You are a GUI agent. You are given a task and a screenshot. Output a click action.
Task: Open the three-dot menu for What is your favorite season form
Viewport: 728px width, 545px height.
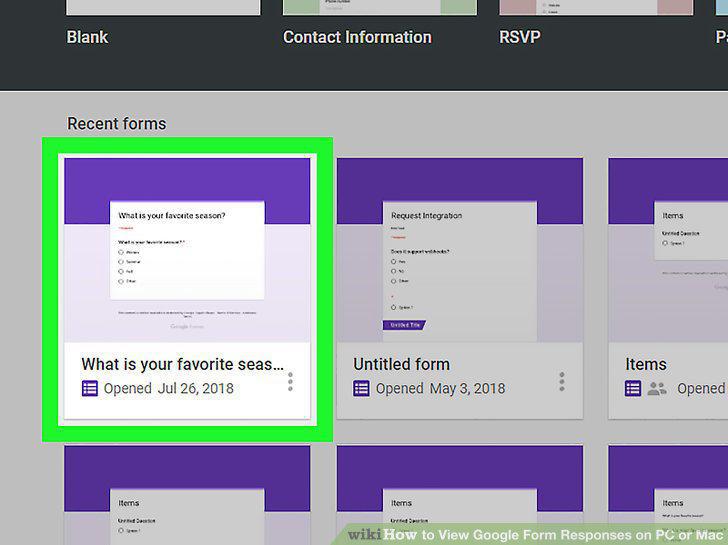click(291, 382)
